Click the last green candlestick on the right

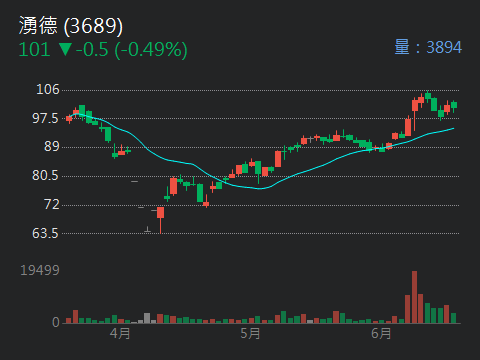[454, 105]
